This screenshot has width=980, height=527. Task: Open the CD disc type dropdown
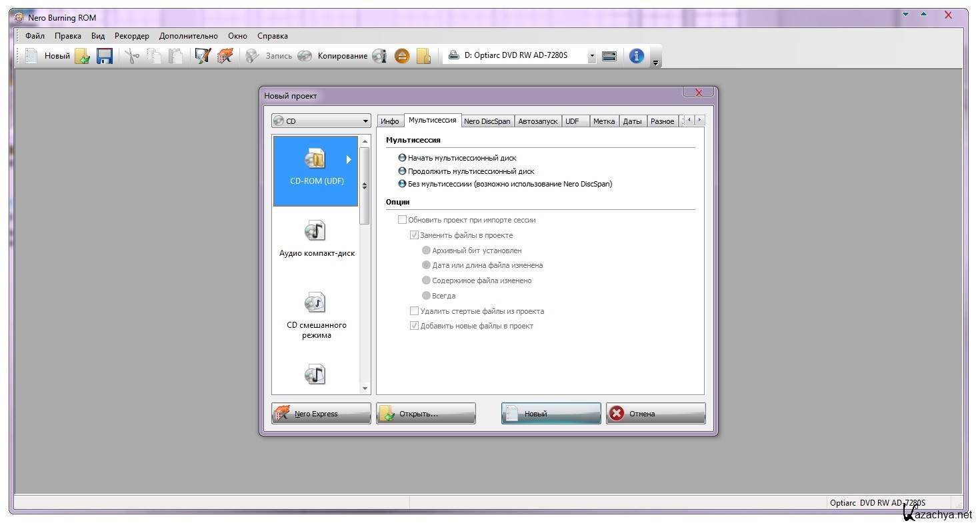[x=321, y=121]
